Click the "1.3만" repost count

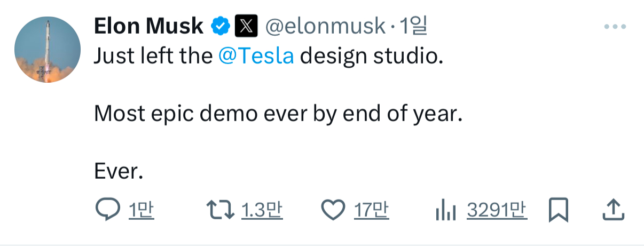(x=262, y=211)
